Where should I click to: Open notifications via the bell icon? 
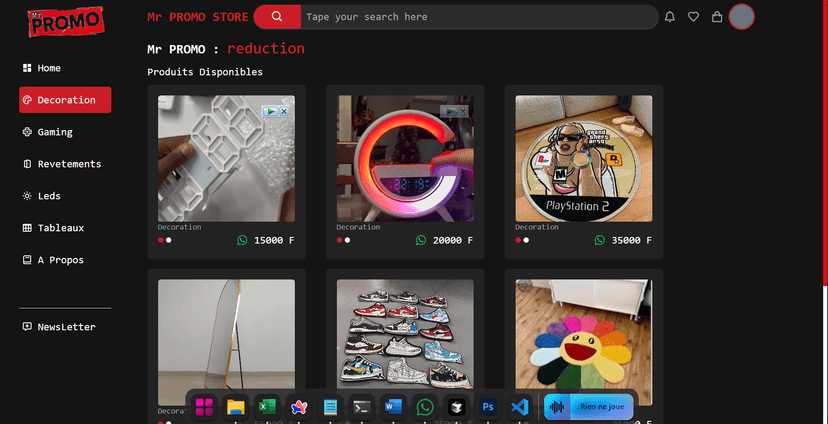(670, 17)
